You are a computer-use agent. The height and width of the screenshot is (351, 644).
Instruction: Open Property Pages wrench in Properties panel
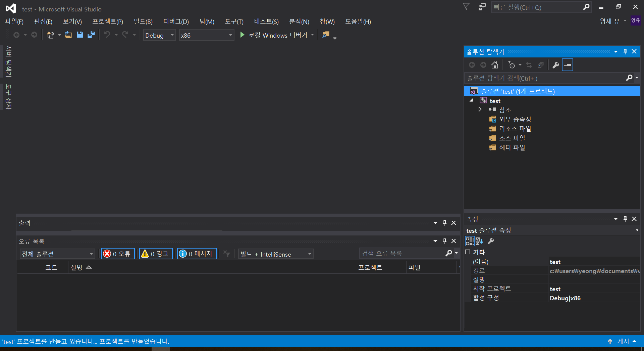pyautogui.click(x=491, y=241)
